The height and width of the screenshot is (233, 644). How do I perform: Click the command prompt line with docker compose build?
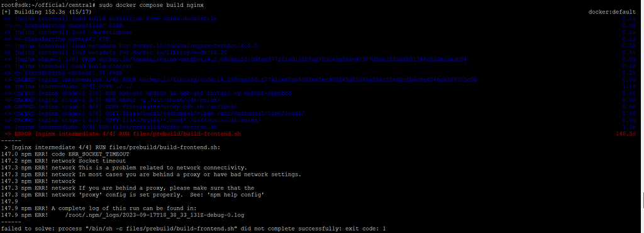tap(103, 5)
